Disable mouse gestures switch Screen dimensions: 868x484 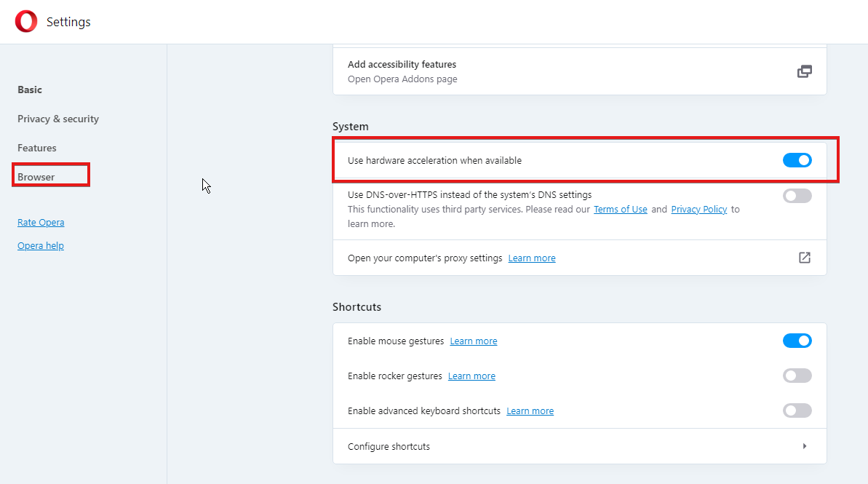(x=797, y=341)
